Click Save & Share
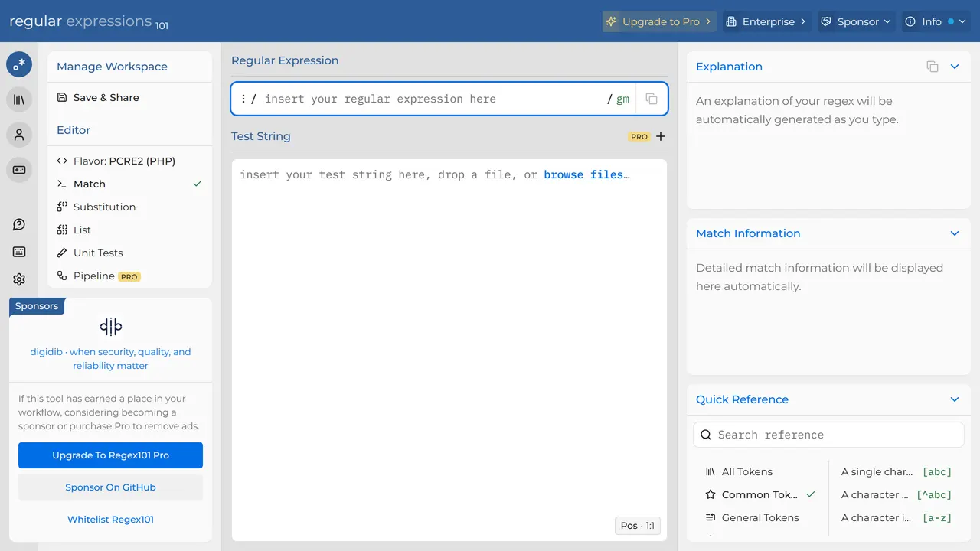The height and width of the screenshot is (551, 980). pyautogui.click(x=129, y=97)
